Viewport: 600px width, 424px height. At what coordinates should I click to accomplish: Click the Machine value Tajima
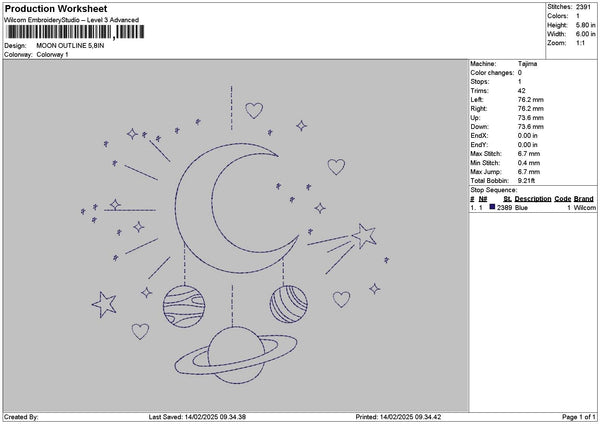(527, 64)
